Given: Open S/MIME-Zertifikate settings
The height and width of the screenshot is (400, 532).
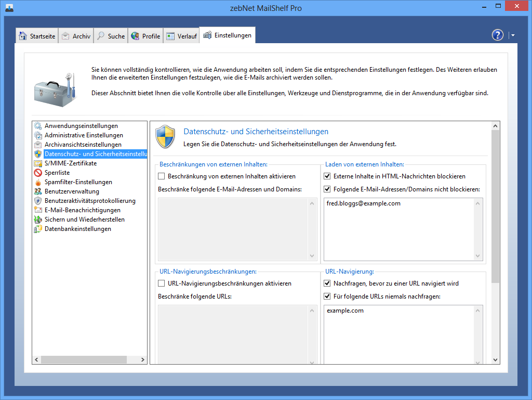Looking at the screenshot, I should [x=71, y=163].
